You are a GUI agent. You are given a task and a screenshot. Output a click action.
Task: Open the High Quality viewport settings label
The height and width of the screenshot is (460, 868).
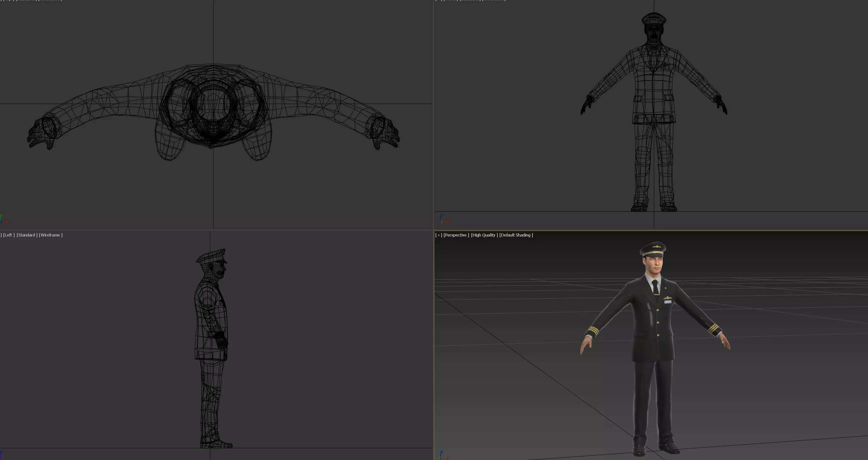click(x=484, y=235)
